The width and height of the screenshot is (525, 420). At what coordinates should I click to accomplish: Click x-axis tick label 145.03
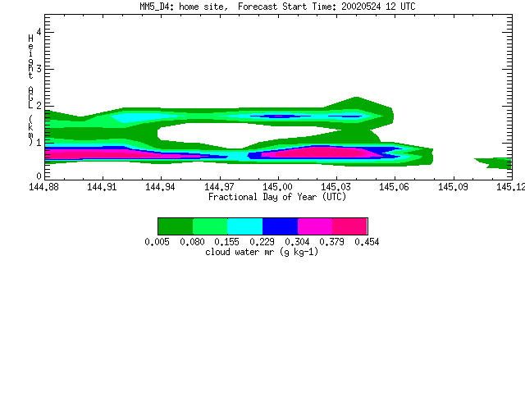coord(336,187)
